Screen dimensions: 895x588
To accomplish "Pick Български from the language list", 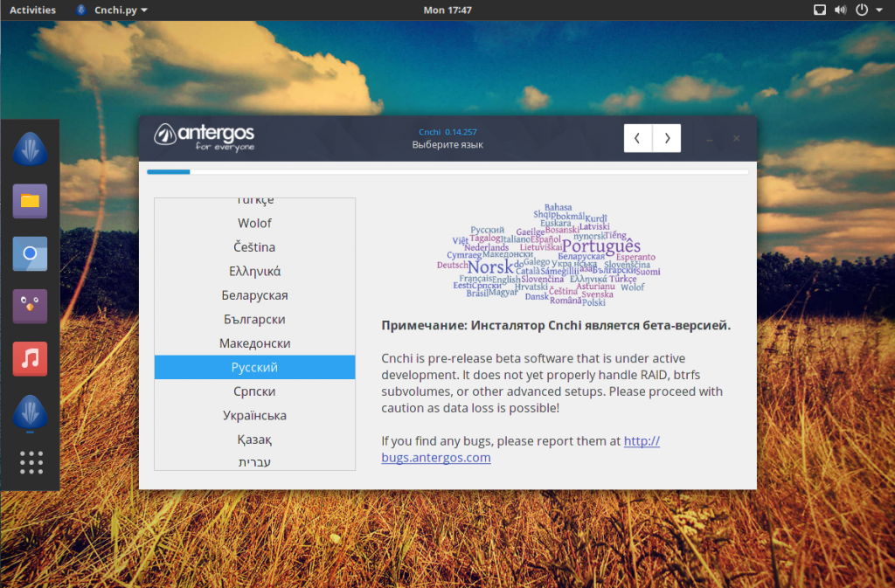I will point(254,319).
